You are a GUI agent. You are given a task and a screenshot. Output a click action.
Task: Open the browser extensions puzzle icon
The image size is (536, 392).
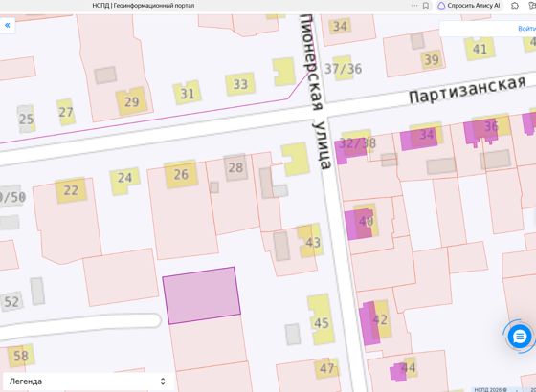coord(515,6)
